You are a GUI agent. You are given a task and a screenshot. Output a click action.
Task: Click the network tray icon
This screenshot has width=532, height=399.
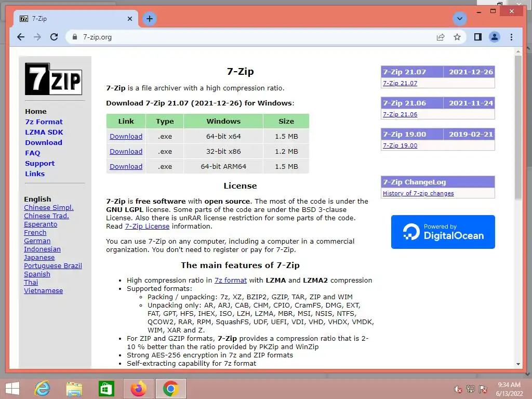(471, 389)
